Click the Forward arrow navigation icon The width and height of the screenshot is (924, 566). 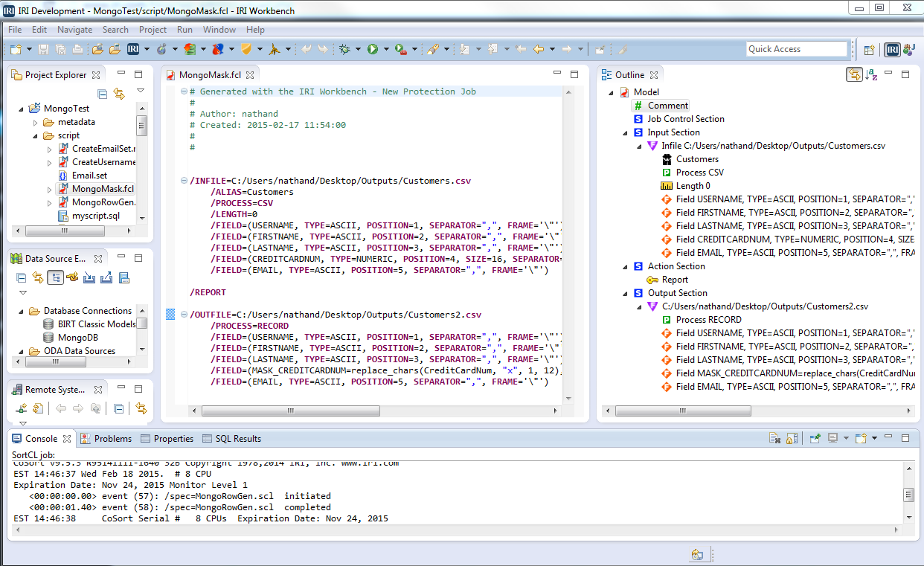(x=567, y=49)
